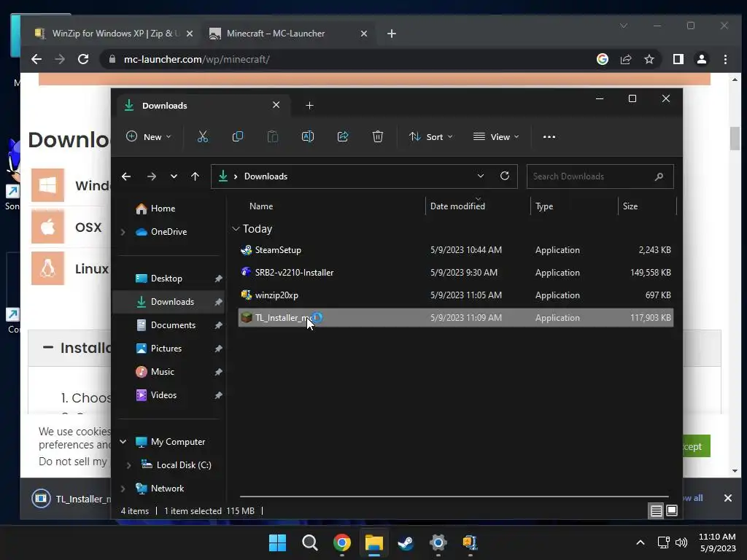Click the Paste clipboard icon in Explorer toolbar

click(273, 136)
